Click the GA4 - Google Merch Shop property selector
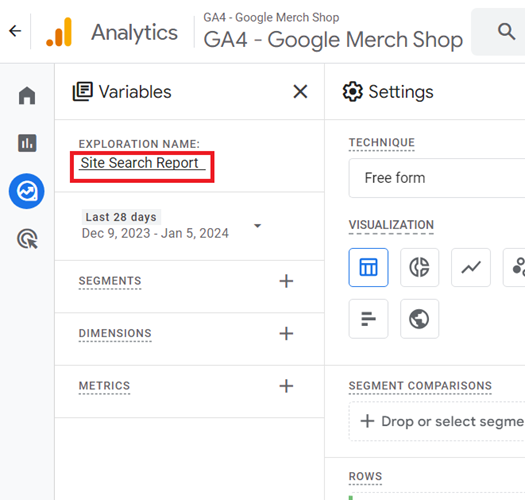 point(333,32)
